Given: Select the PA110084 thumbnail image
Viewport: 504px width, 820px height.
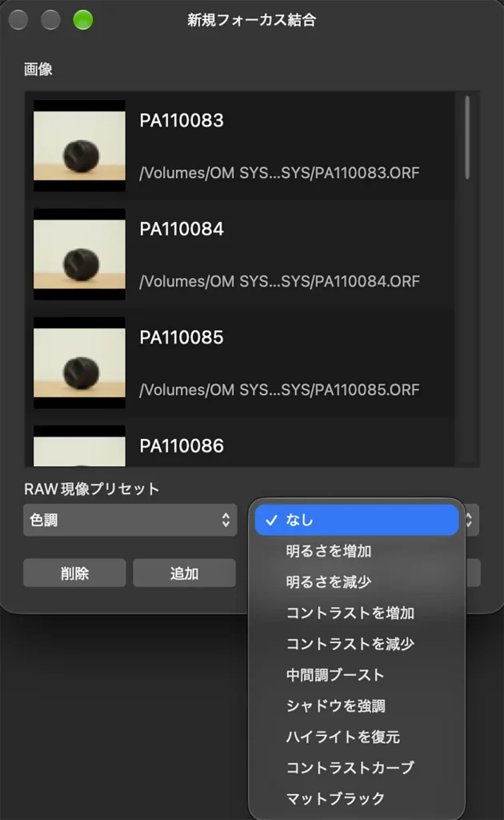Looking at the screenshot, I should click(x=79, y=254).
